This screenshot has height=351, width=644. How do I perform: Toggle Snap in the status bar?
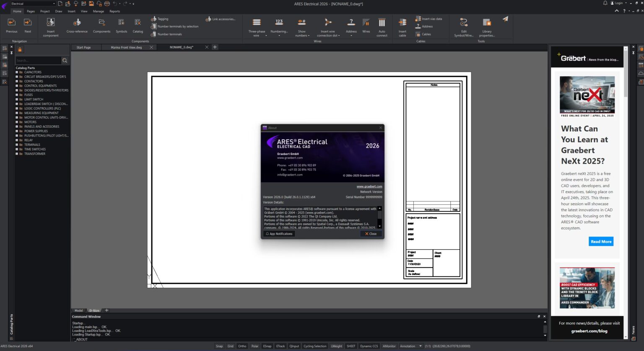219,346
